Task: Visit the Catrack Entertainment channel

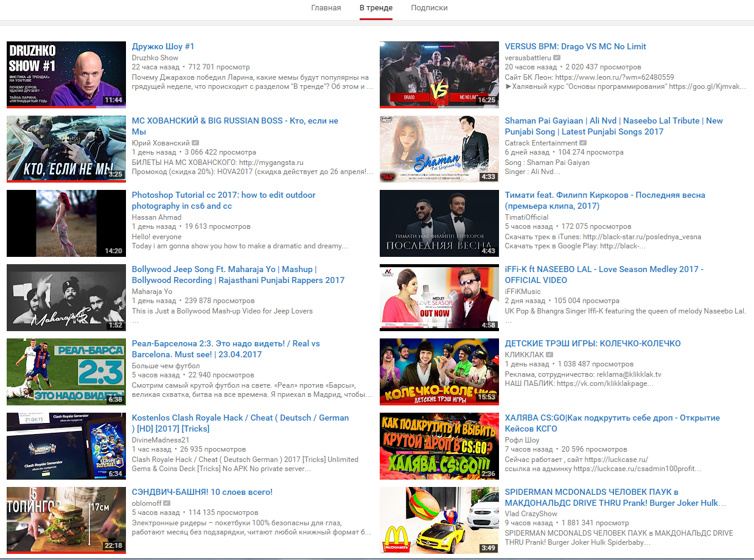Action: [x=541, y=142]
